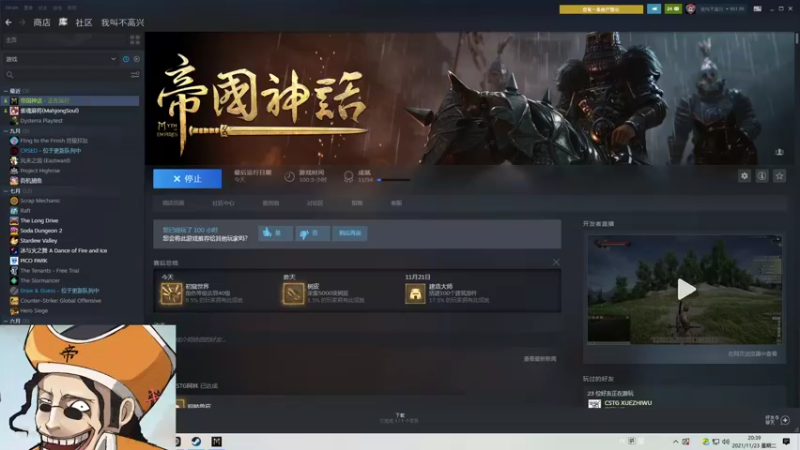This screenshot has height=450, width=800.
Task: Open Myth of Empires taskbar icon
Action: tap(217, 441)
